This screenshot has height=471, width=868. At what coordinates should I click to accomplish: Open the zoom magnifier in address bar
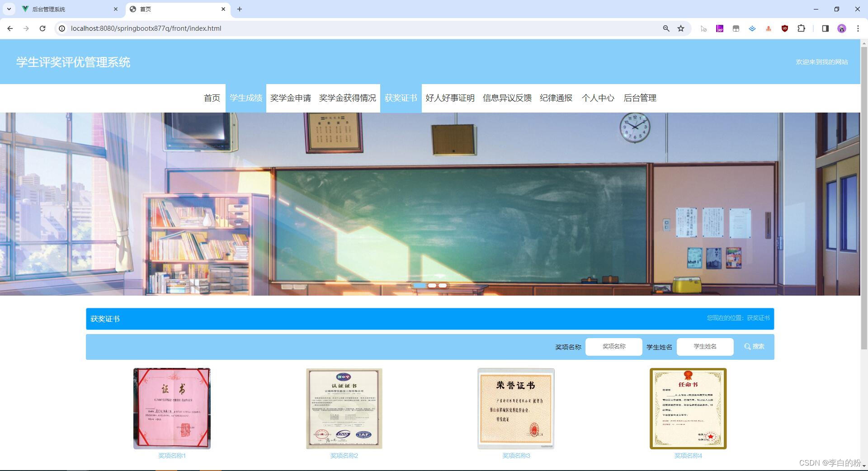coord(666,28)
